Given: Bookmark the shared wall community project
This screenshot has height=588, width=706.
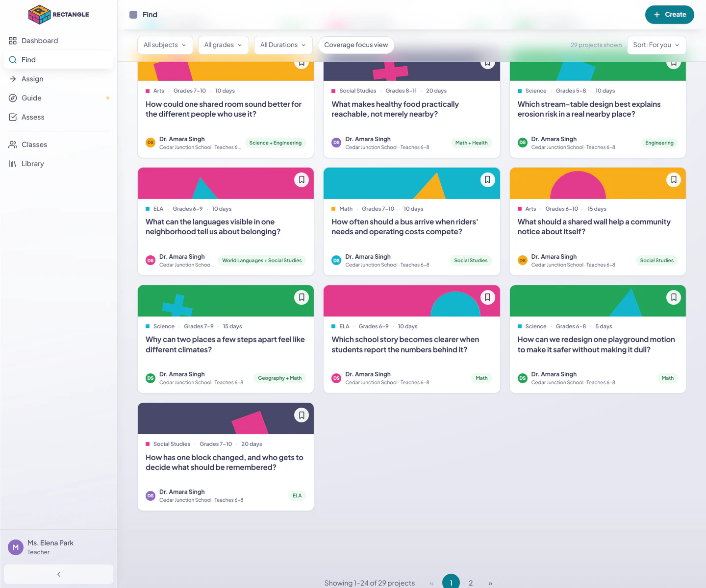Looking at the screenshot, I should [x=674, y=180].
